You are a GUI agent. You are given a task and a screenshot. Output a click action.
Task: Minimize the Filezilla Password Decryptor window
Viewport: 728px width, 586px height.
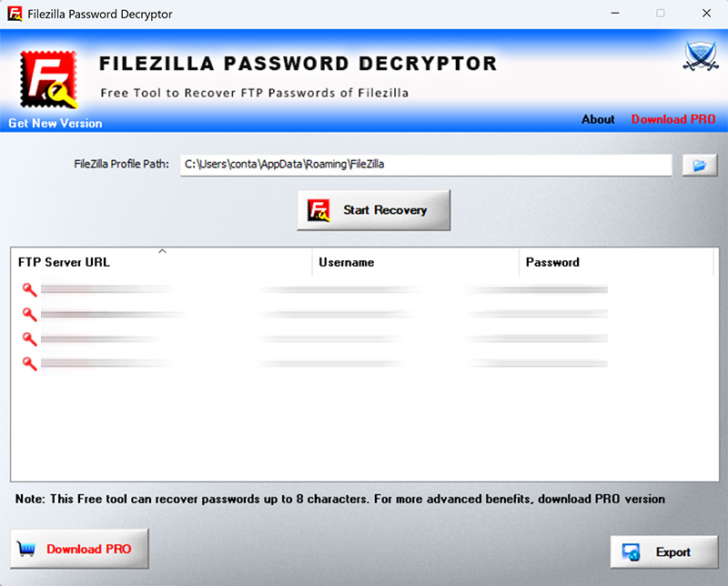click(x=618, y=14)
